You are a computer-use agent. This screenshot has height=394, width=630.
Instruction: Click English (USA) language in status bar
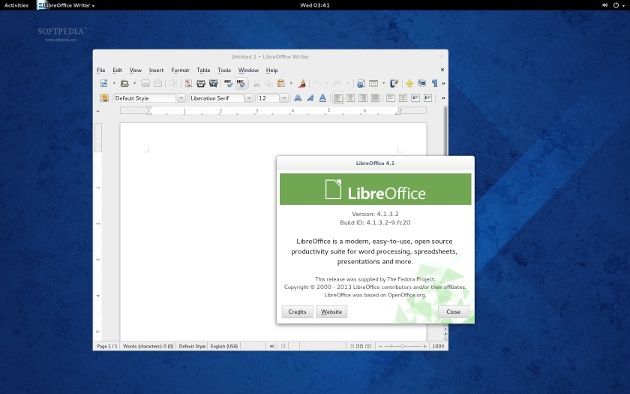tap(224, 346)
